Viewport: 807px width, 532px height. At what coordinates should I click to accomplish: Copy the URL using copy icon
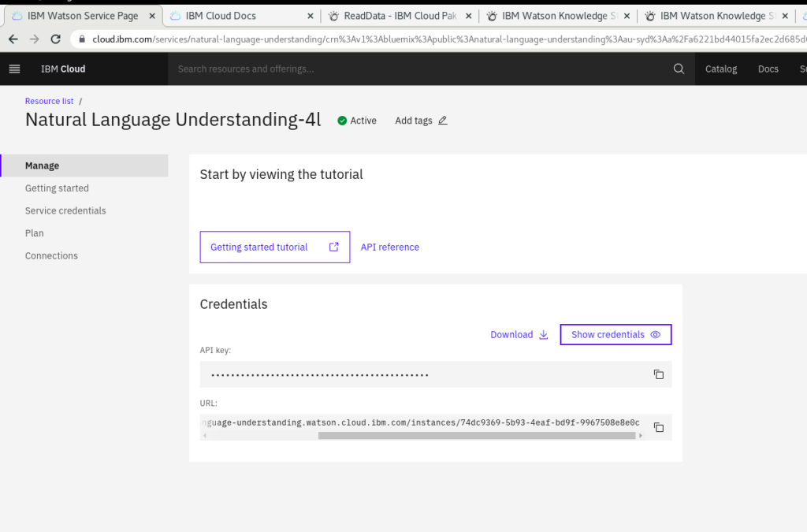(658, 427)
